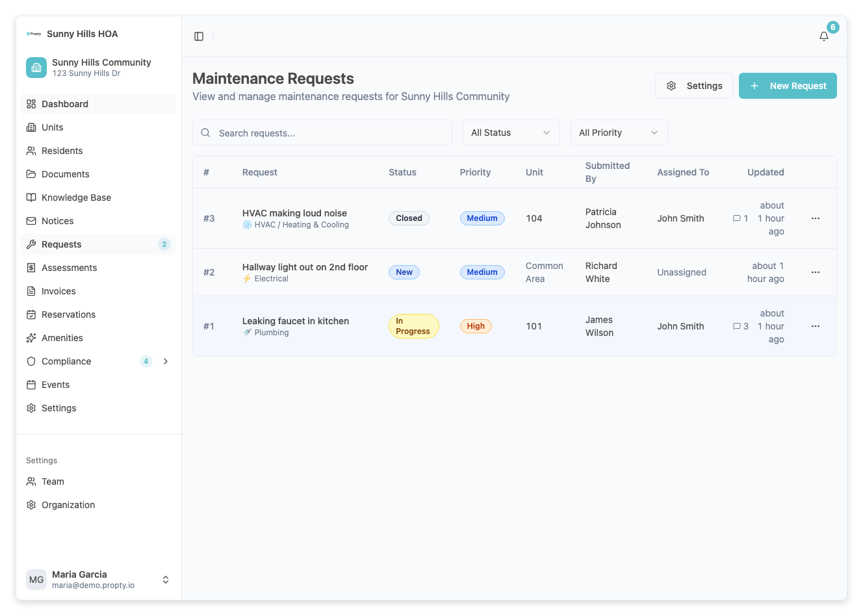Open the Hallway light out request
The image size is (863, 616).
coord(305,267)
